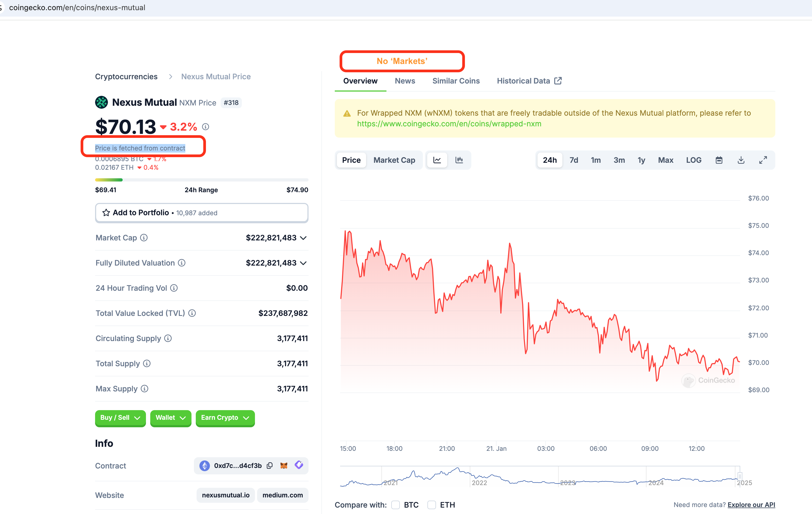The image size is (812, 514).
Task: Expand chart to fullscreen icon
Action: pos(763,160)
